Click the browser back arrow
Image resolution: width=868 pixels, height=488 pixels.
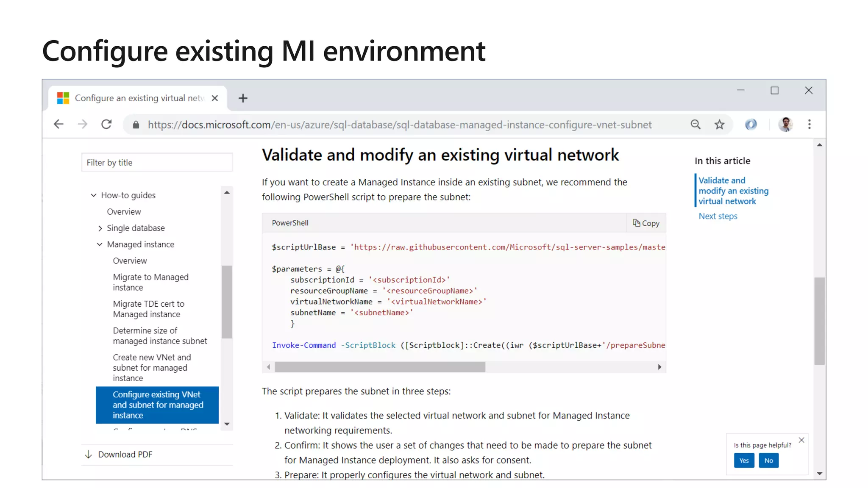pos(58,124)
